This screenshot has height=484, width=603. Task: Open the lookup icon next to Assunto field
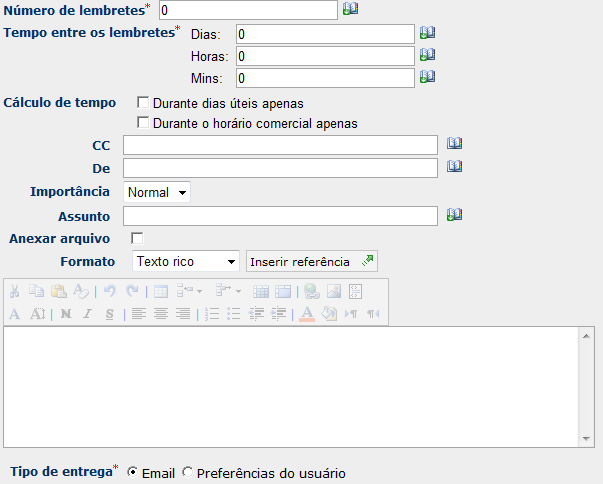[x=454, y=215]
